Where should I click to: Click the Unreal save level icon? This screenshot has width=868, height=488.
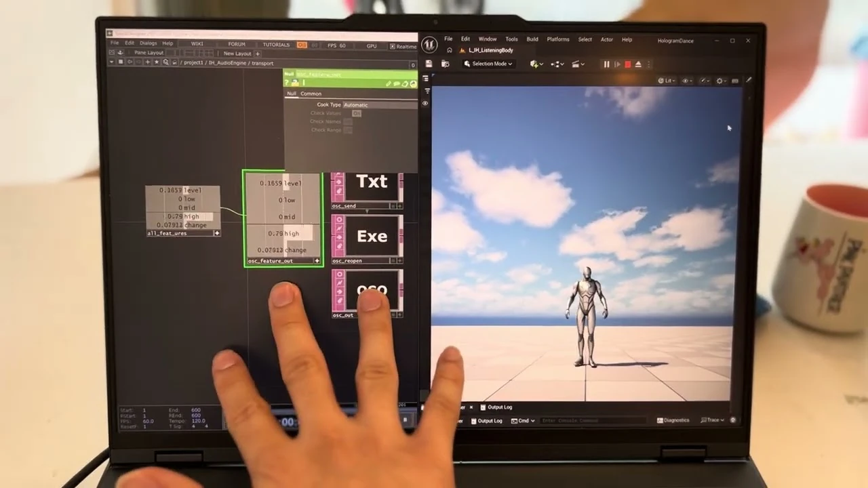(429, 64)
